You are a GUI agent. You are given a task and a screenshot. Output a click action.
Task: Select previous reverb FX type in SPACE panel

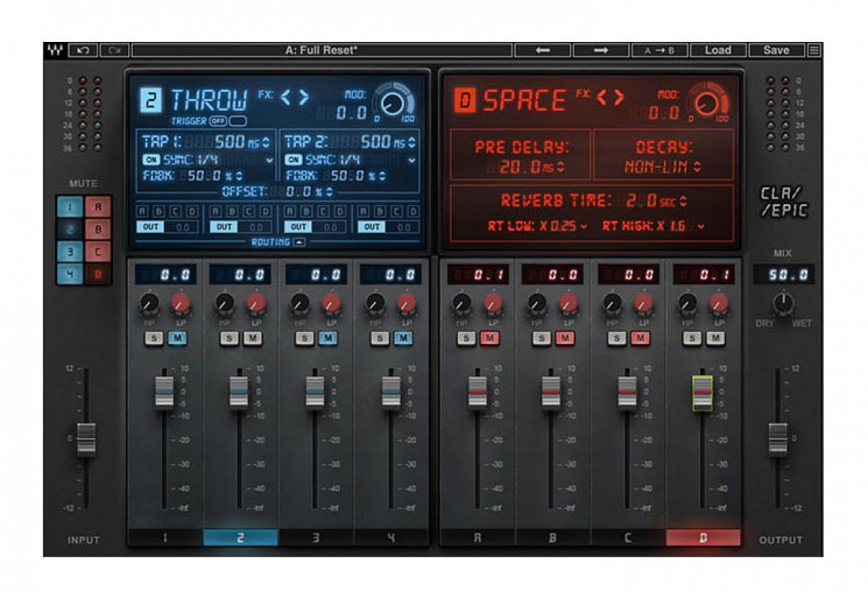click(601, 97)
